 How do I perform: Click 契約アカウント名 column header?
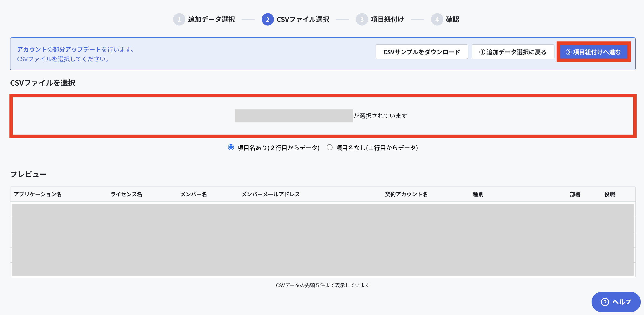406,194
